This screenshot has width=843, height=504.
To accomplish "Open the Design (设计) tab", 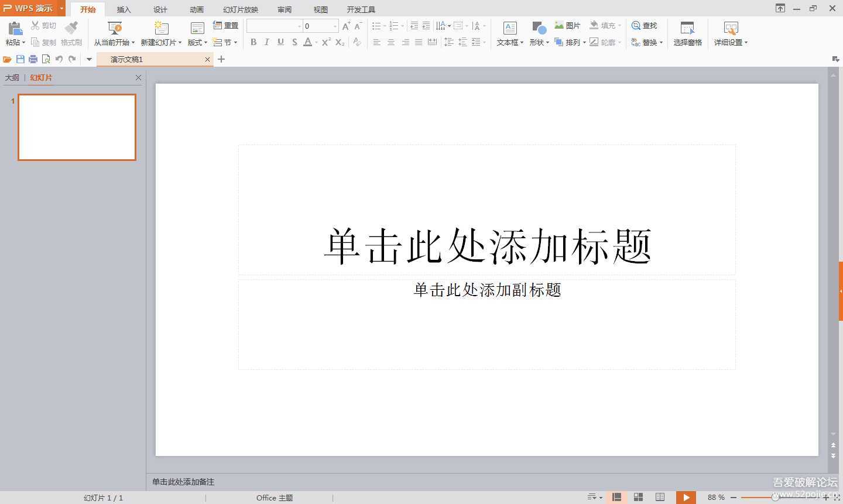I will 160,9.
